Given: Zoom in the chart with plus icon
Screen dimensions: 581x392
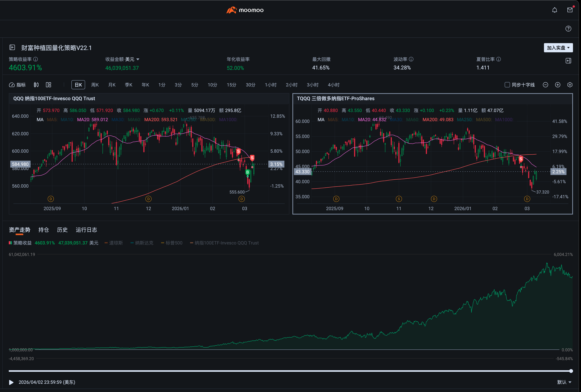Looking at the screenshot, I should coord(558,85).
